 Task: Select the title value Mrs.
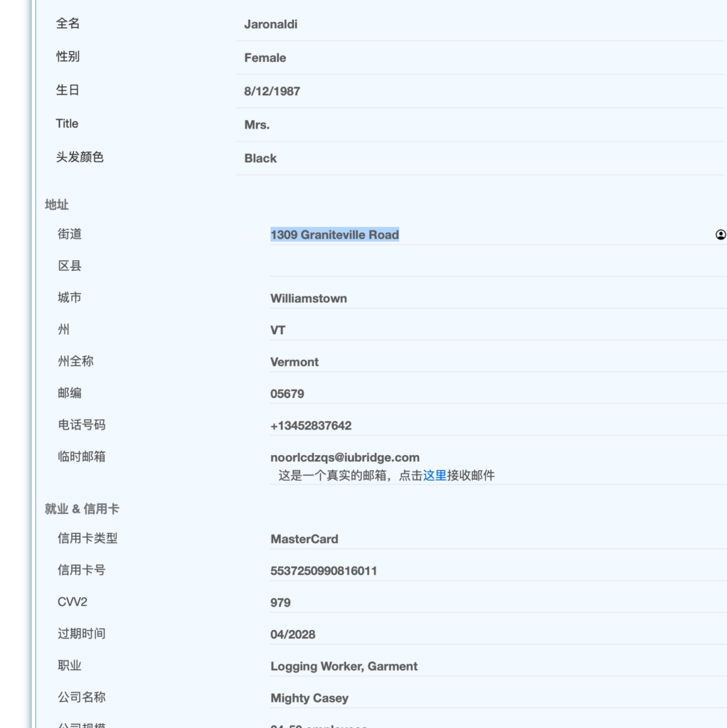[257, 123]
